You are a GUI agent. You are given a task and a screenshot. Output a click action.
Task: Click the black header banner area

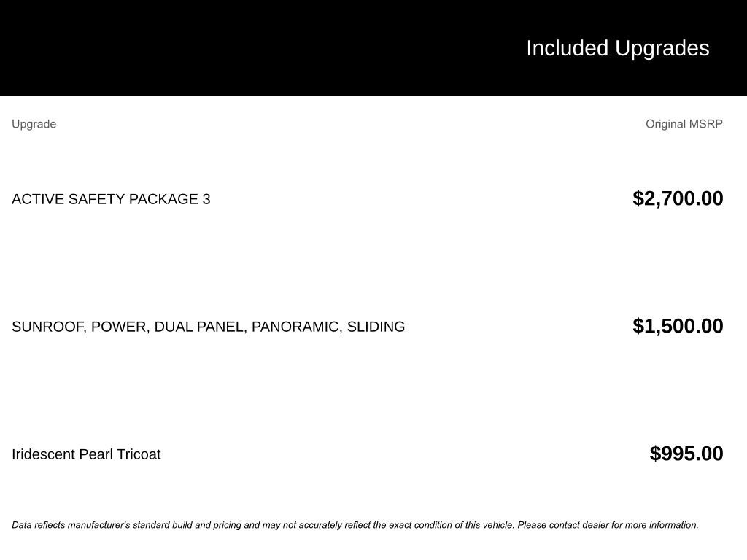tap(373, 48)
